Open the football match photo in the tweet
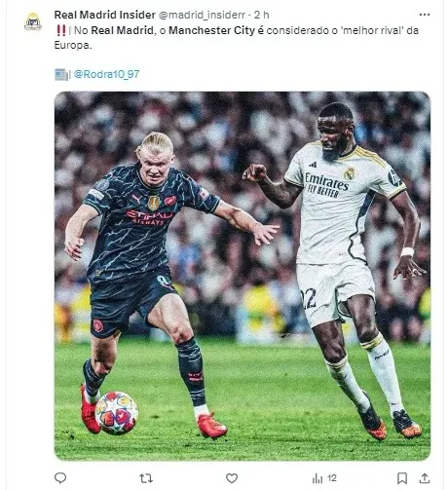 tap(243, 276)
